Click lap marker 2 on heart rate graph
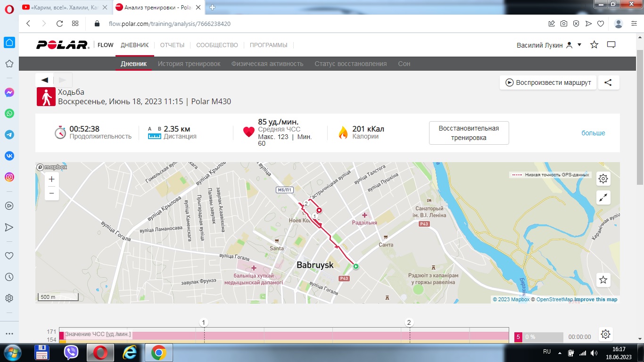 coord(409,322)
